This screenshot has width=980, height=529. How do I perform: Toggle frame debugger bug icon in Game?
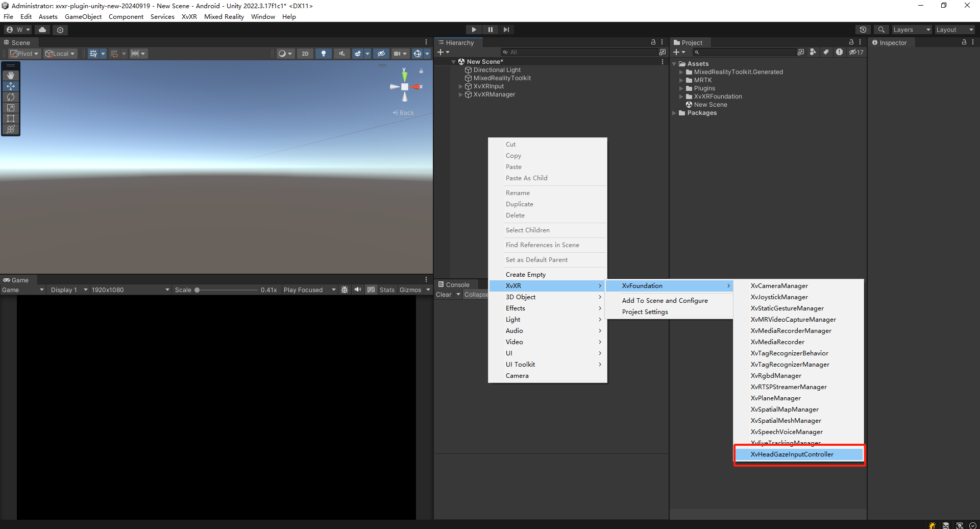345,290
